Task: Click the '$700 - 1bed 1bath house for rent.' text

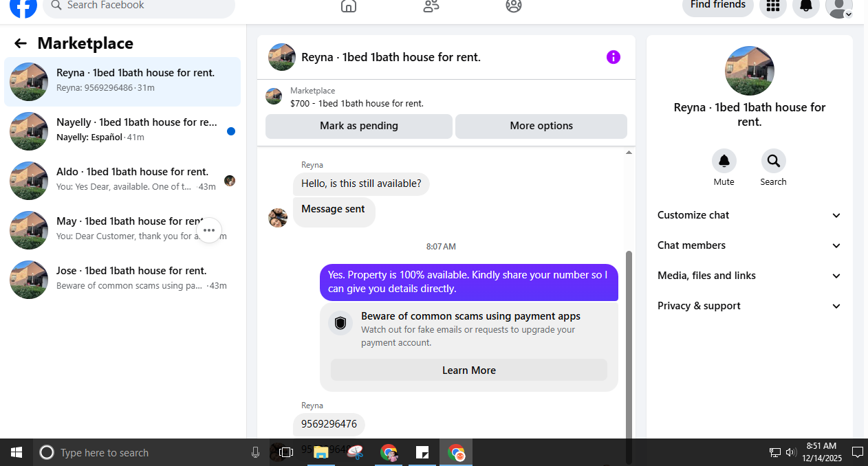Action: 357,104
